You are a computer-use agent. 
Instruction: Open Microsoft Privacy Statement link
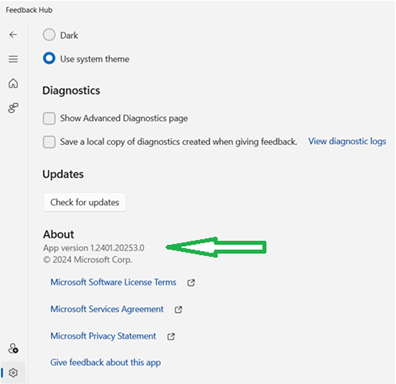coord(103,336)
